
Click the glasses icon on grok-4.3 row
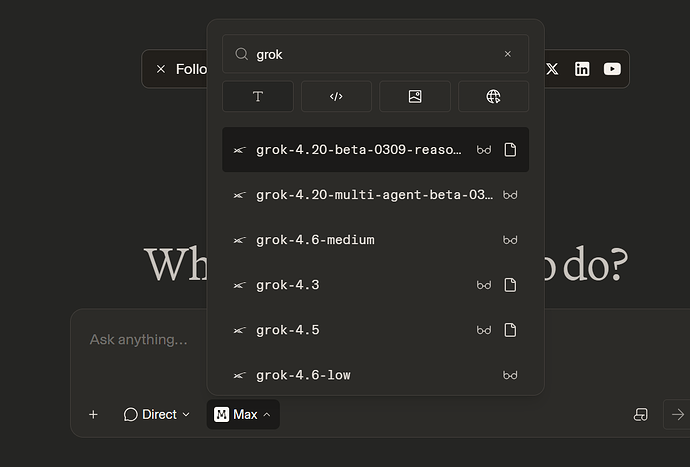click(x=484, y=285)
